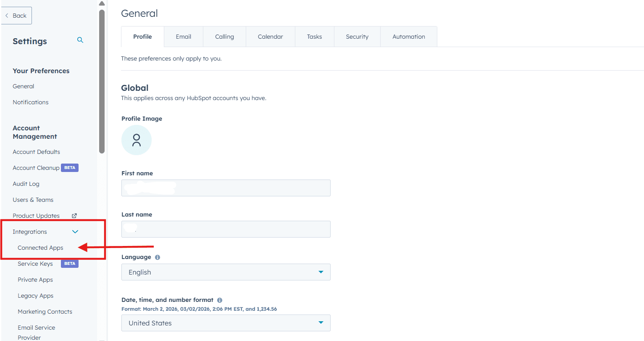This screenshot has width=644, height=341.
Task: Go back using the Back button
Action: 16,16
